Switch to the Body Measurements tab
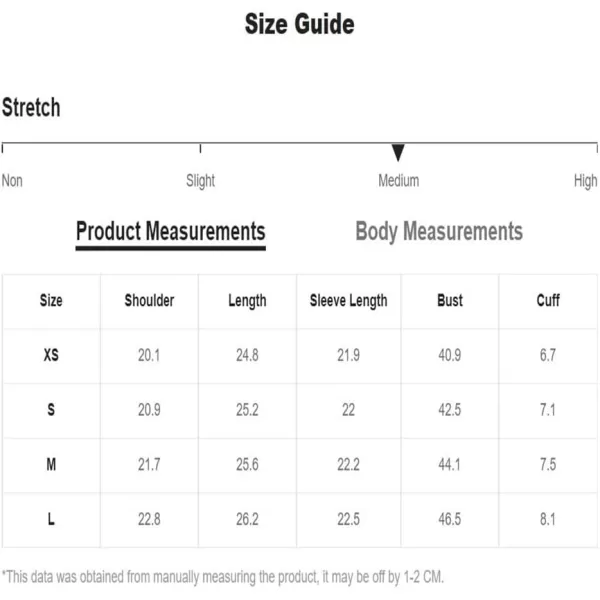Viewport: 600px width, 600px height. click(x=439, y=232)
